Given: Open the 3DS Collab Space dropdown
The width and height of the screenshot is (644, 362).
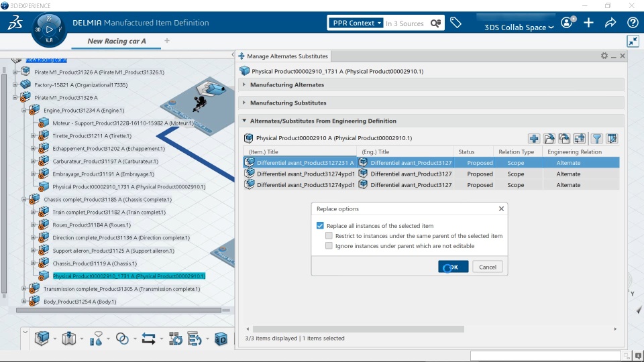Looking at the screenshot, I should 519,27.
